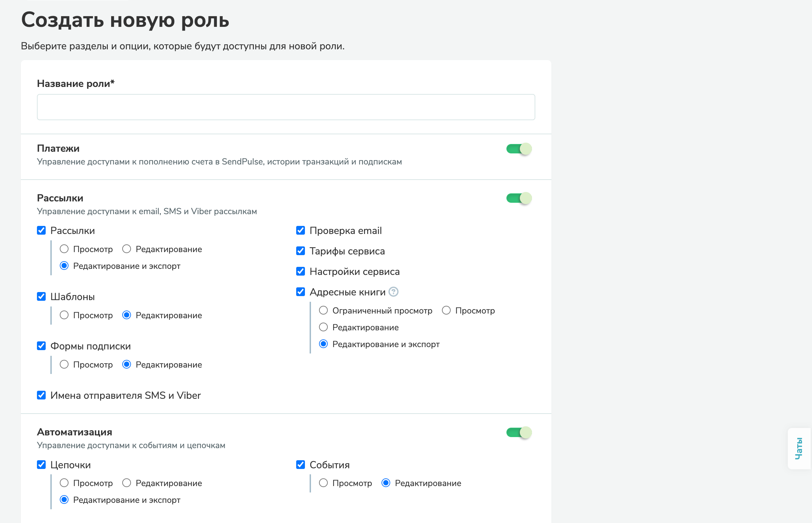Viewport: 812px width, 523px height.
Task: Select Ограниченный просмотр for Адресные книги
Action: (323, 311)
